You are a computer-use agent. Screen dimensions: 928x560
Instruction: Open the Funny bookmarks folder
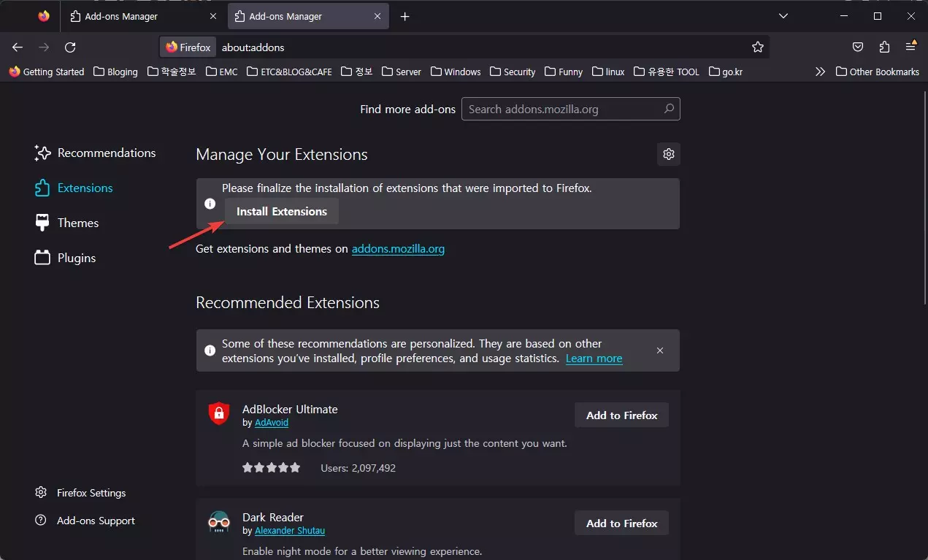click(563, 72)
